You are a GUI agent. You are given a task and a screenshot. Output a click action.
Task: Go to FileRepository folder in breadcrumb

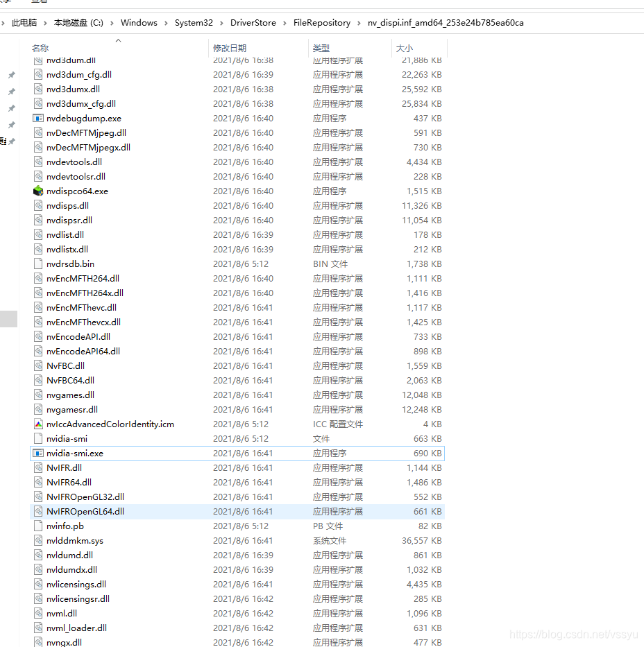coord(322,23)
